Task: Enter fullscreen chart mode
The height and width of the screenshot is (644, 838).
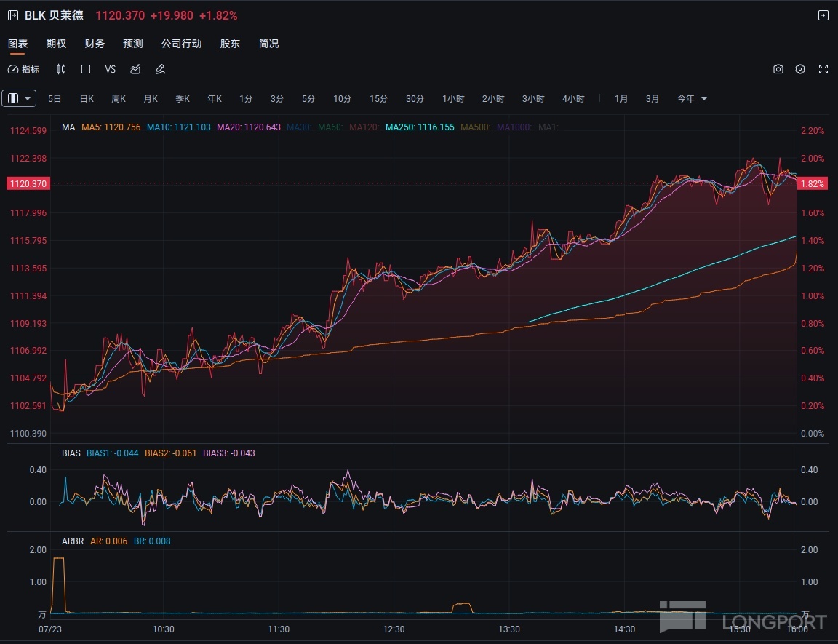Action: tap(823, 69)
